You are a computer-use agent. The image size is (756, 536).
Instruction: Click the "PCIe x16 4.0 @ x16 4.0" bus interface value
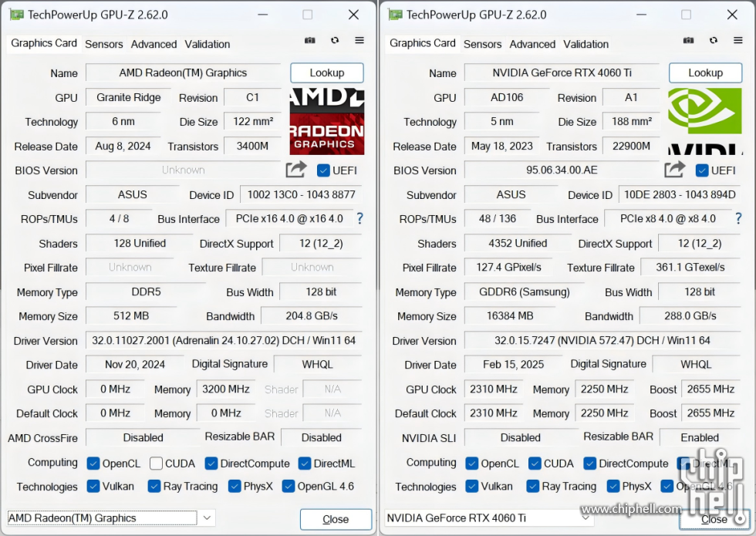click(289, 219)
